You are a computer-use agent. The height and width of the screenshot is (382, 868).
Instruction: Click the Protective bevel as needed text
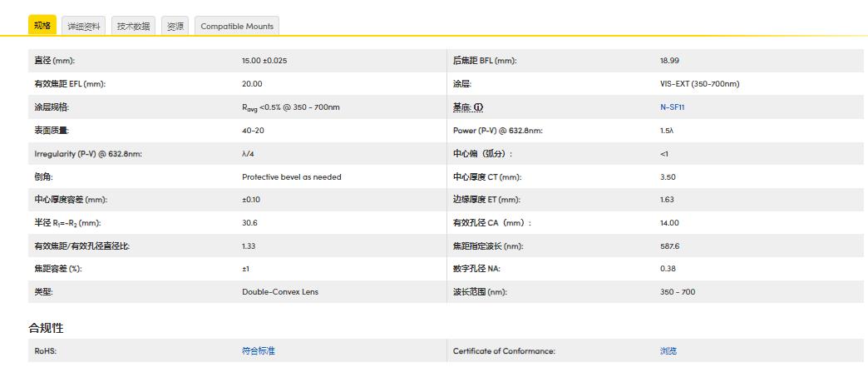point(292,177)
